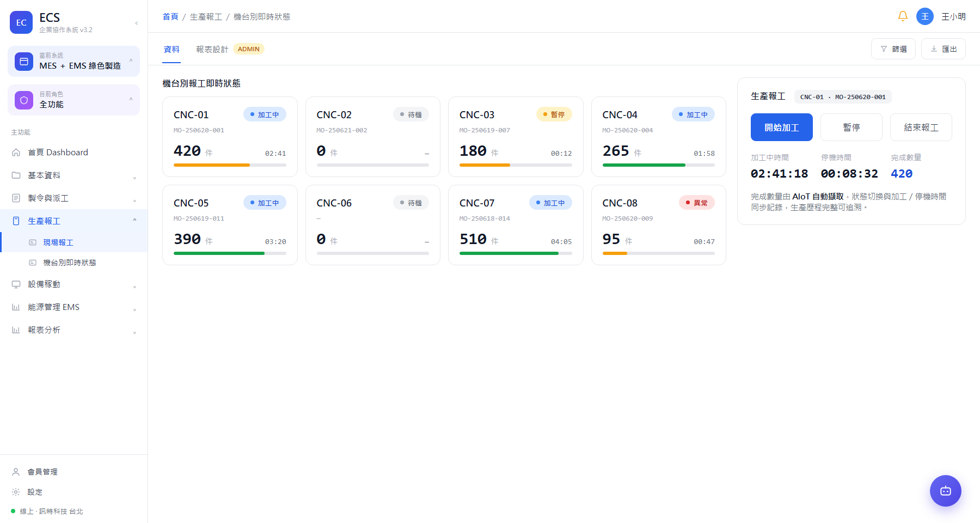
Task: Click the 開始加工 button
Action: click(782, 127)
